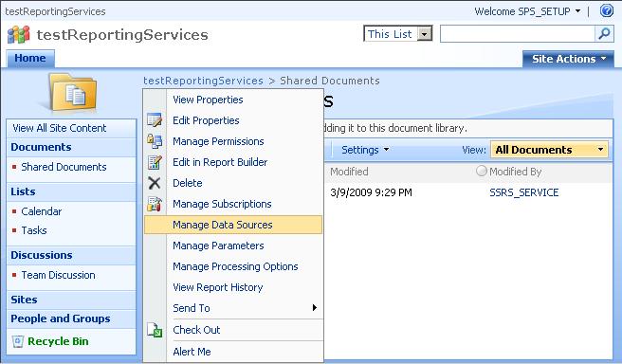Screen dimensions: 622x364
Task: Click testReportingServices breadcrumb link
Action: click(203, 81)
